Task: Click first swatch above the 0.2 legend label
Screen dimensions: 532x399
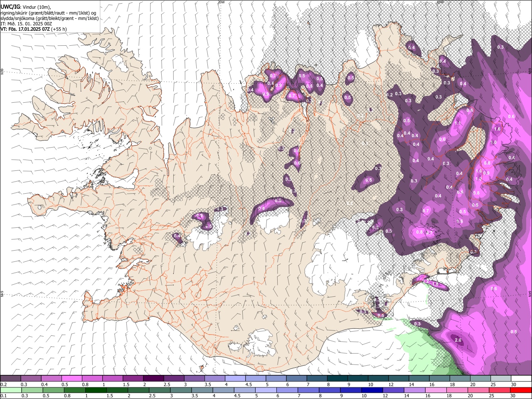Action: click(10, 378)
